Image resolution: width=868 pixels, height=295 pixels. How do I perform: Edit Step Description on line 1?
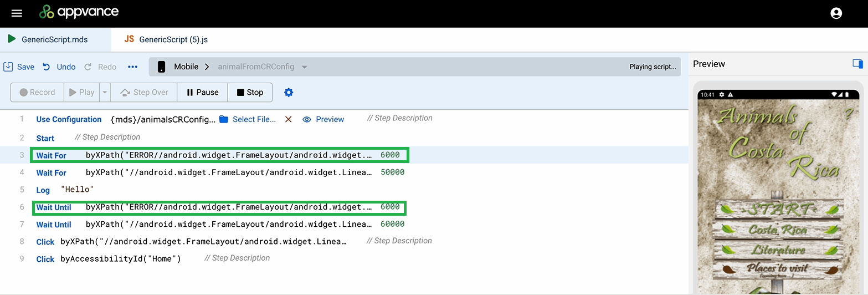pyautogui.click(x=400, y=118)
